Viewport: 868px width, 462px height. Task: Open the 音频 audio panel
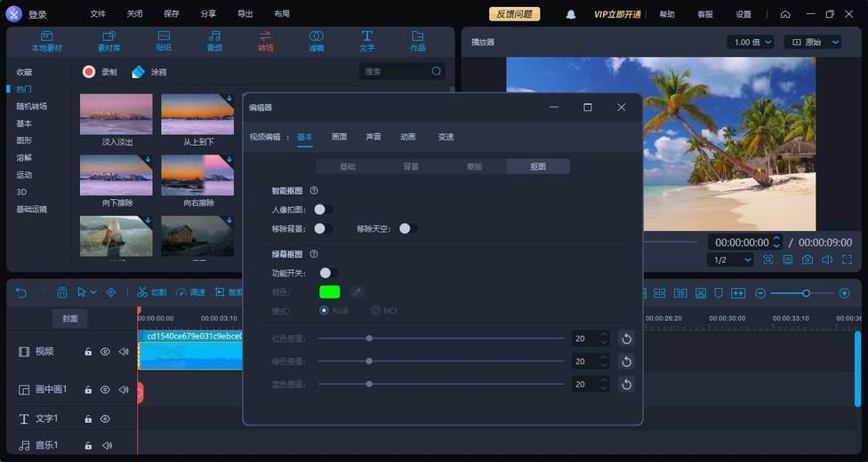click(x=215, y=42)
